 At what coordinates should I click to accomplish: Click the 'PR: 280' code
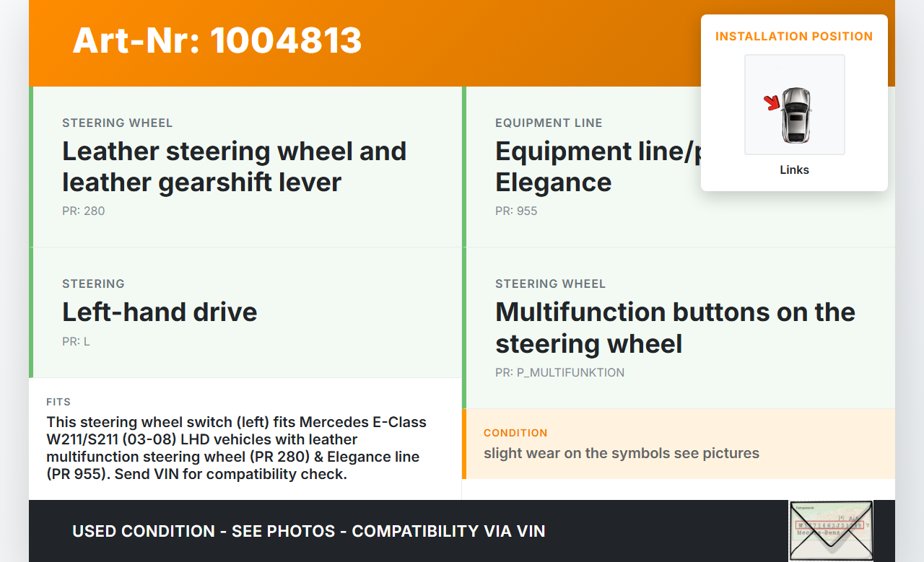[83, 211]
